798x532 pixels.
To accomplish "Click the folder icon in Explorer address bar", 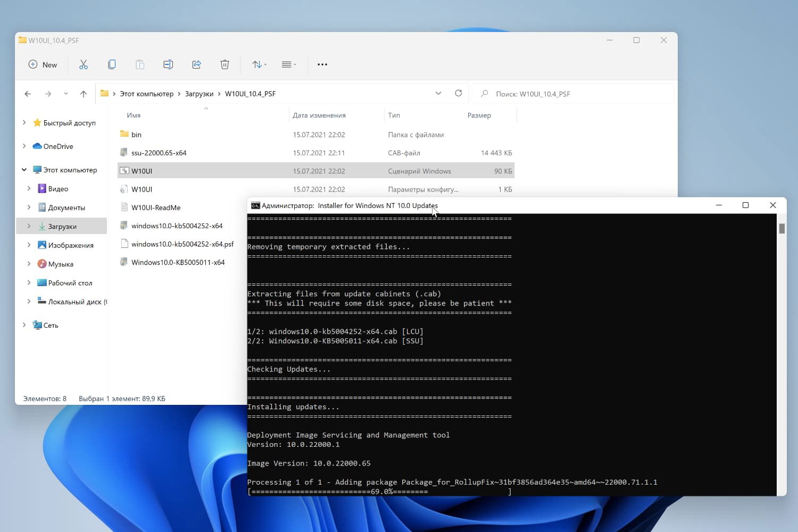I will point(104,93).
